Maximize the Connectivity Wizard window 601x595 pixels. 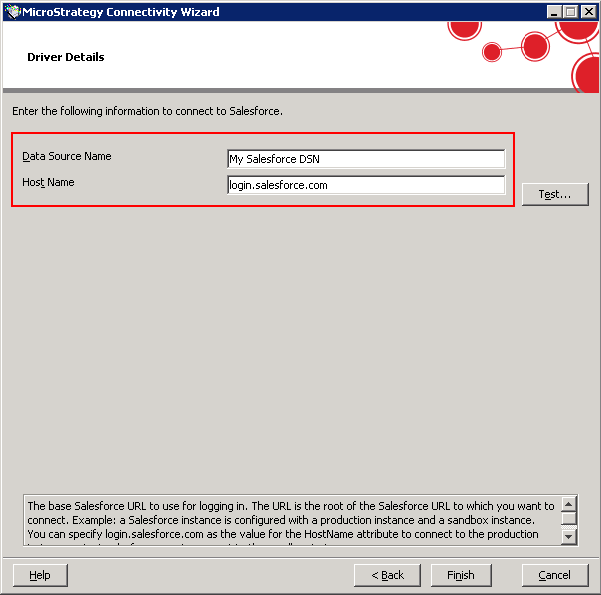click(x=570, y=12)
